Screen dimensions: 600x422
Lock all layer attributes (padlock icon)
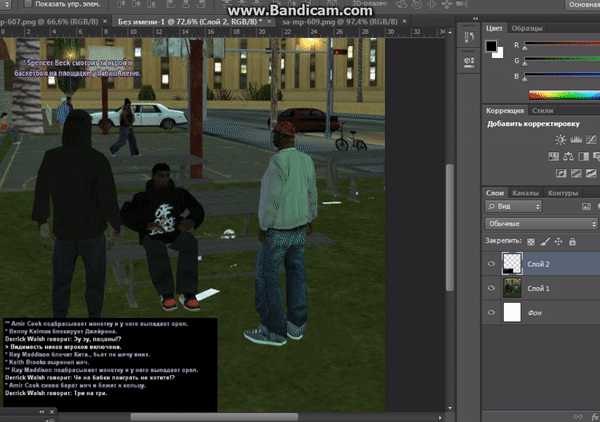(x=572, y=241)
